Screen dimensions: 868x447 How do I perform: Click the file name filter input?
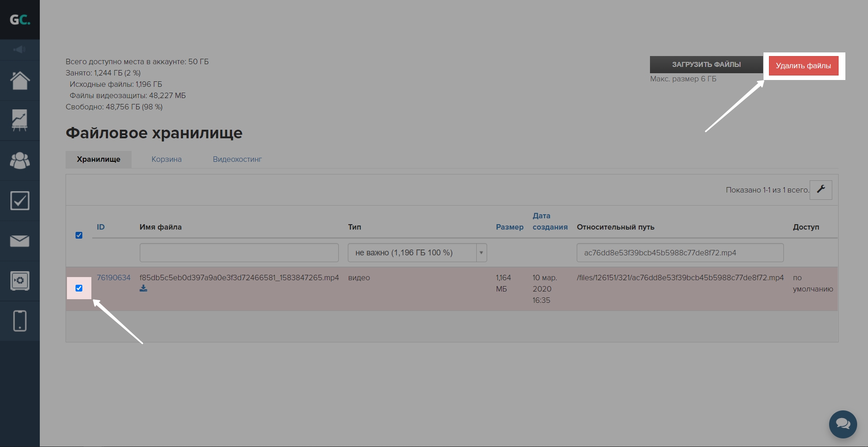pyautogui.click(x=239, y=253)
